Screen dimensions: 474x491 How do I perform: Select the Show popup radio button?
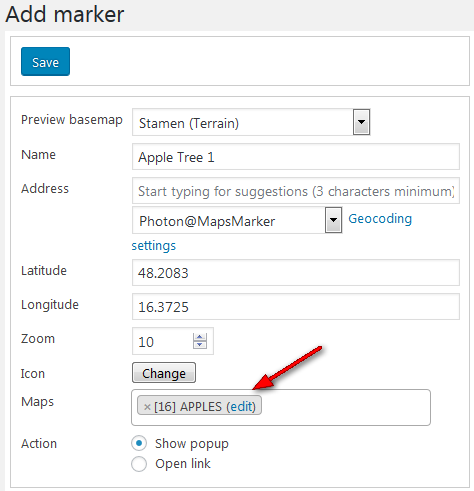(x=139, y=443)
